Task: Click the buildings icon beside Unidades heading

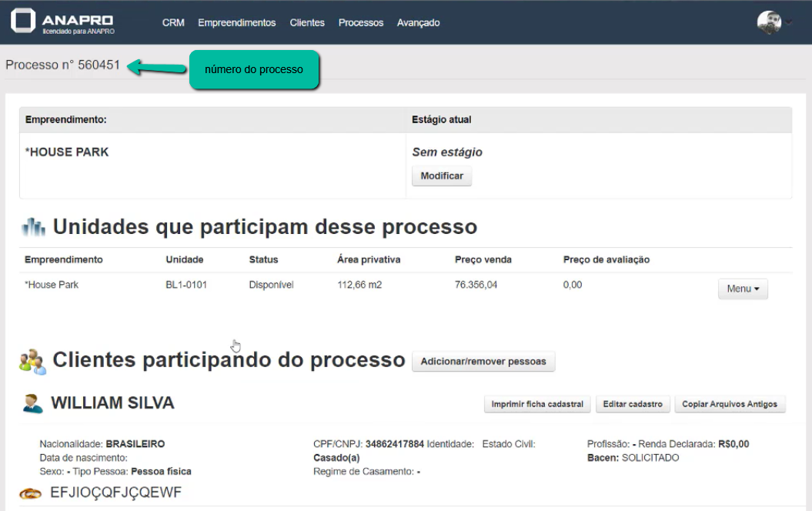Action: [34, 228]
